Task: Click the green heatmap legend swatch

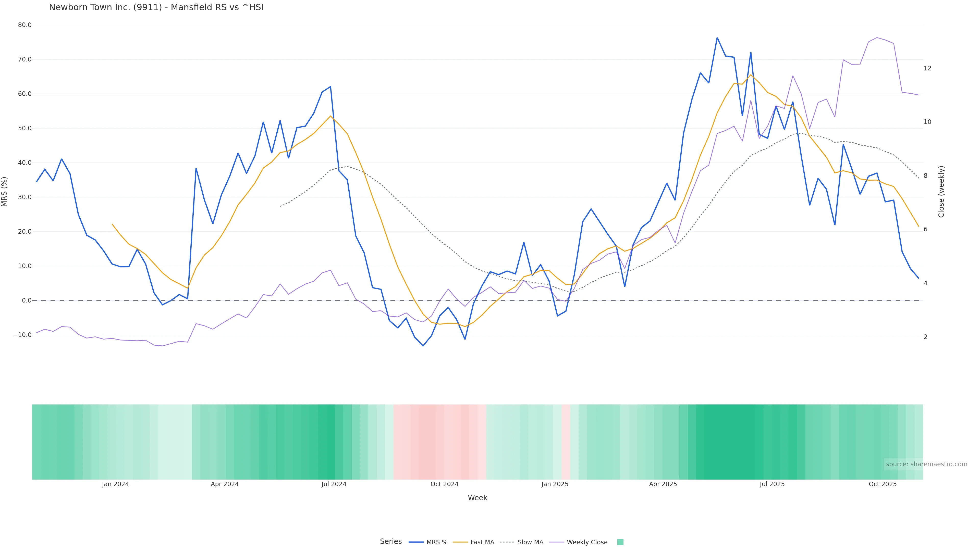Action: coord(620,542)
